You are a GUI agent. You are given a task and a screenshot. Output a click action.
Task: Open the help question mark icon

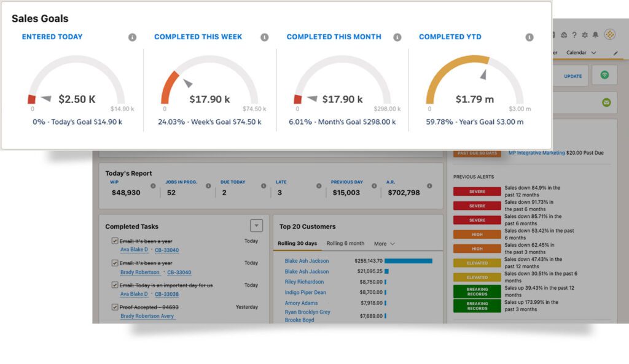[x=574, y=34]
